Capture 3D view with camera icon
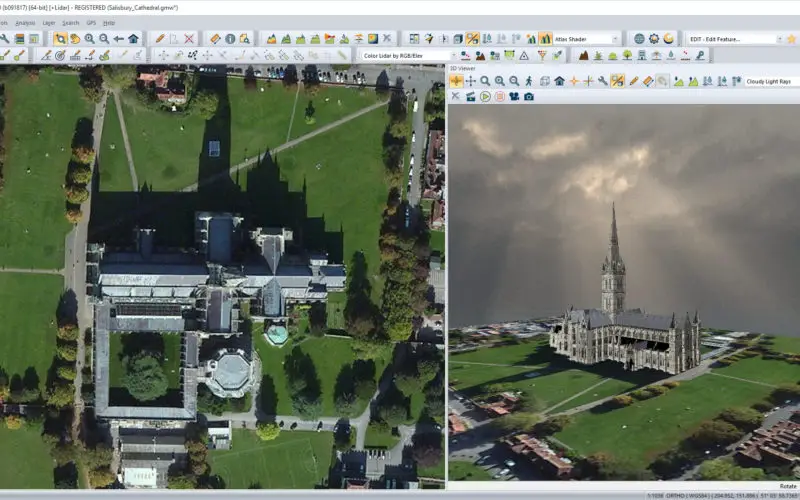Viewport: 800px width, 500px height. [x=529, y=96]
